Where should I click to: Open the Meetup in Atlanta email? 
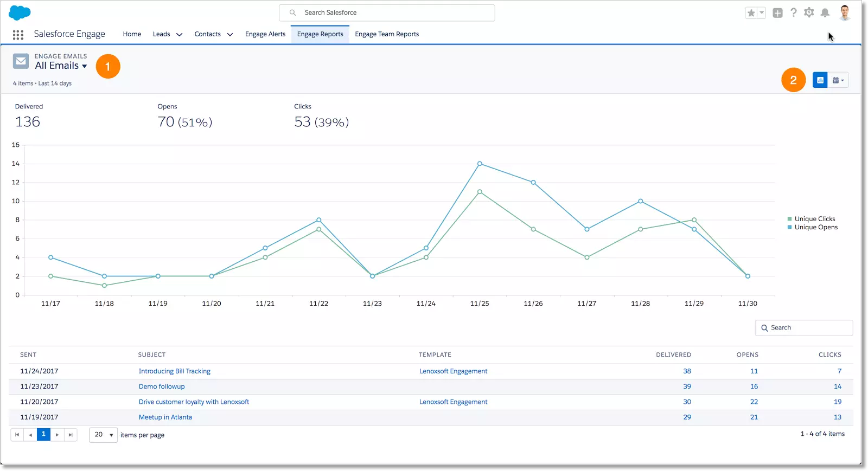165,417
